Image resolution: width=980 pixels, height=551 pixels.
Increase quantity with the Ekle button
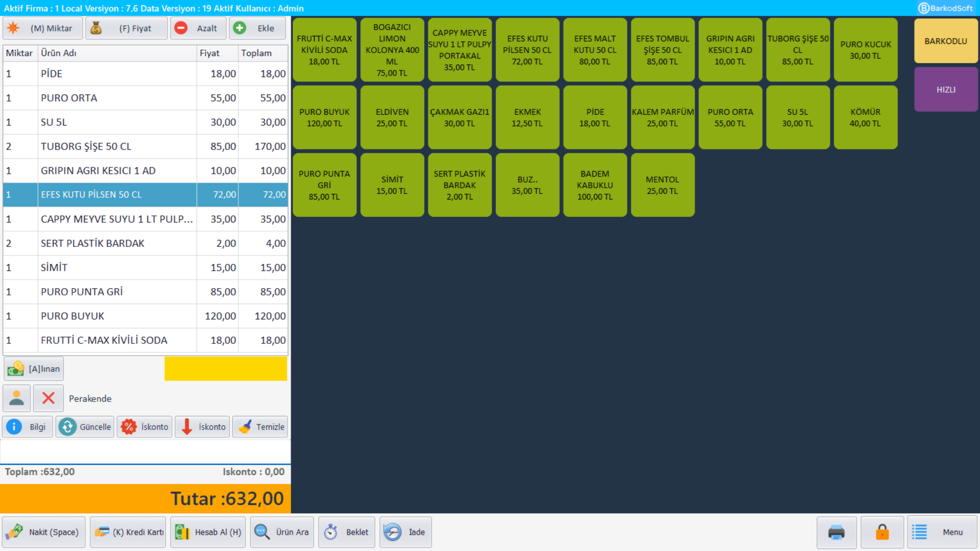[257, 28]
